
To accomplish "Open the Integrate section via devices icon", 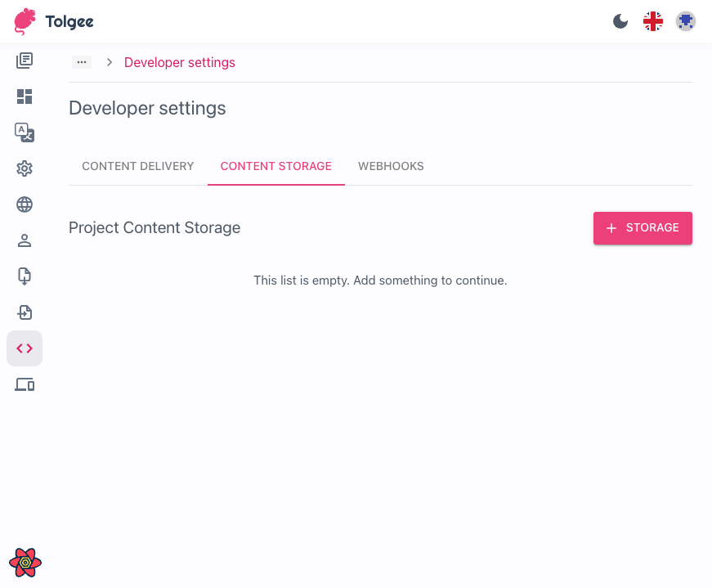I will [25, 384].
